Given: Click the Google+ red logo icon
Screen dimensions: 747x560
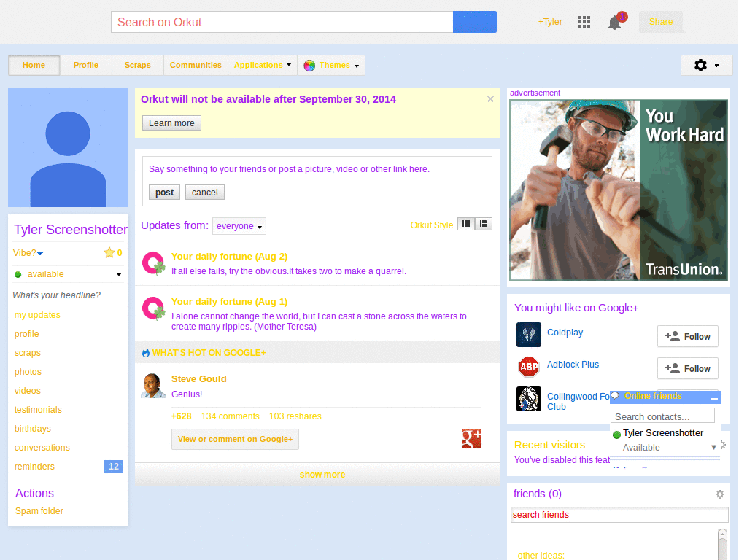Looking at the screenshot, I should tap(471, 438).
